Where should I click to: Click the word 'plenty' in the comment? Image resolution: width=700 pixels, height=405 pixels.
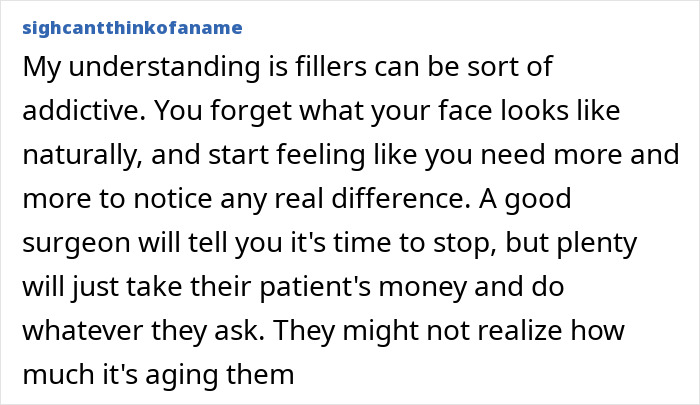(597, 244)
